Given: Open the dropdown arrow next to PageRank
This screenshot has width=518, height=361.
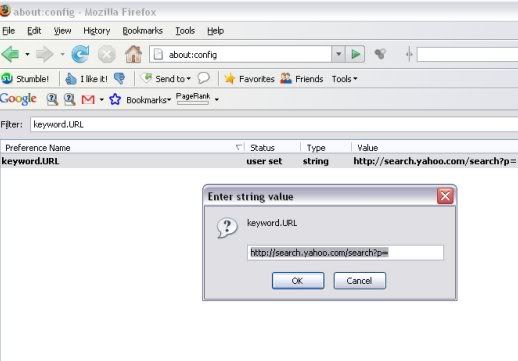Looking at the screenshot, I should 217,99.
